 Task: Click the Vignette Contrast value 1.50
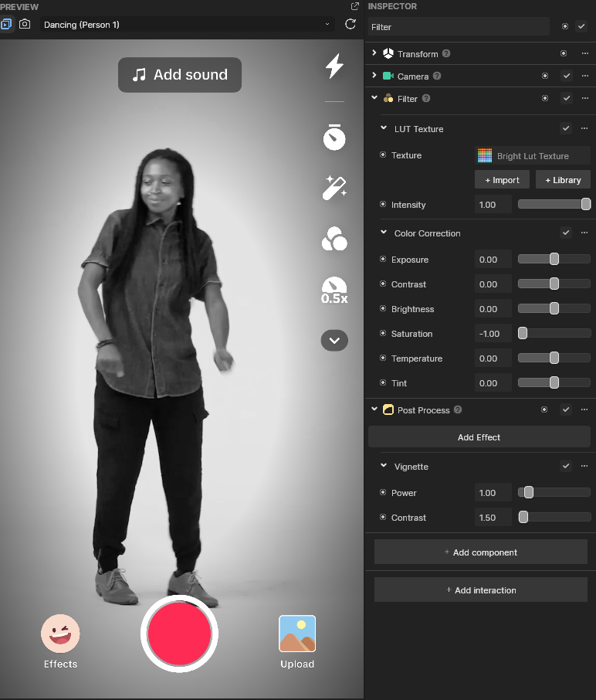click(x=493, y=518)
